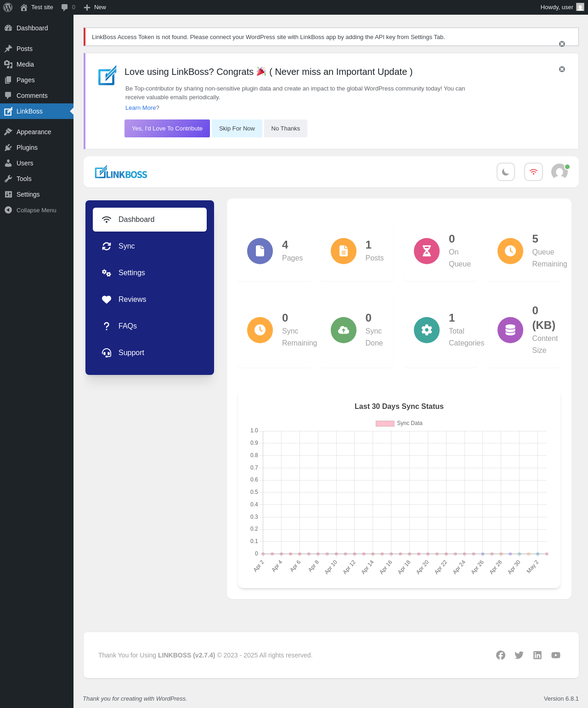
Task: Click the WordPress link in footer
Action: click(171, 699)
